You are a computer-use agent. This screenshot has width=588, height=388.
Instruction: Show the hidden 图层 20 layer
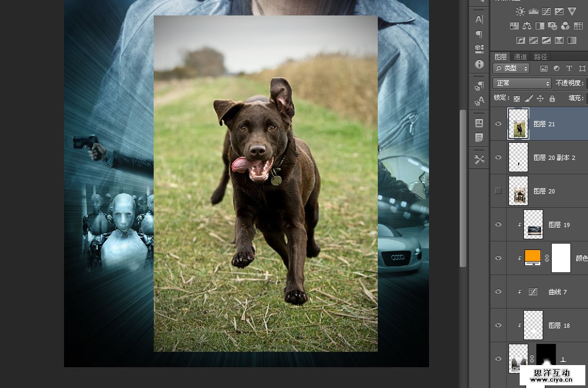click(x=498, y=191)
